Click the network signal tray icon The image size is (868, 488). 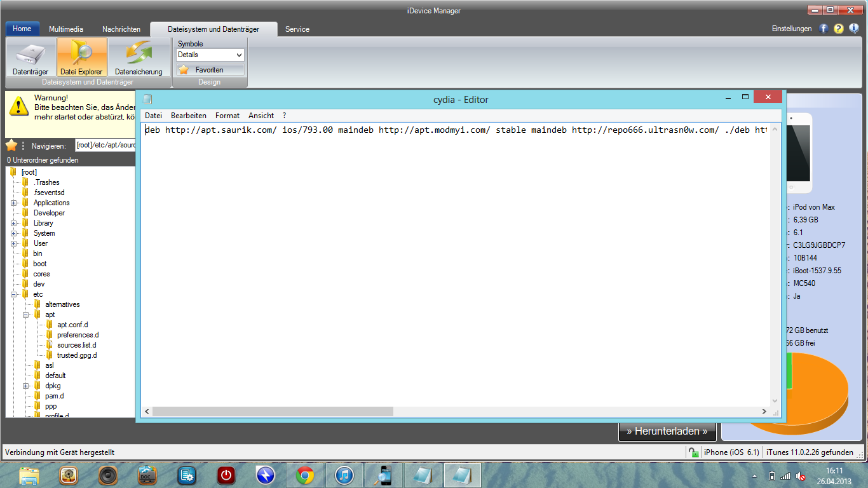(786, 476)
